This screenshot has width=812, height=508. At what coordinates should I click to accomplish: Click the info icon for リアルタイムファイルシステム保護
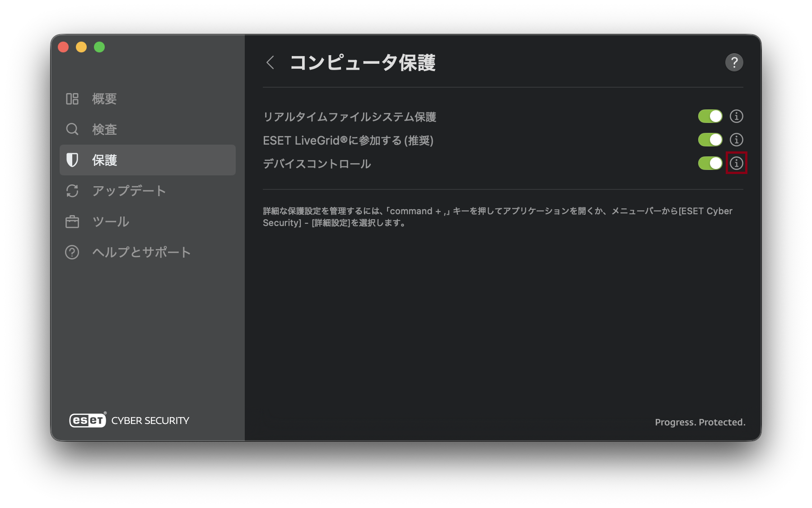point(736,117)
